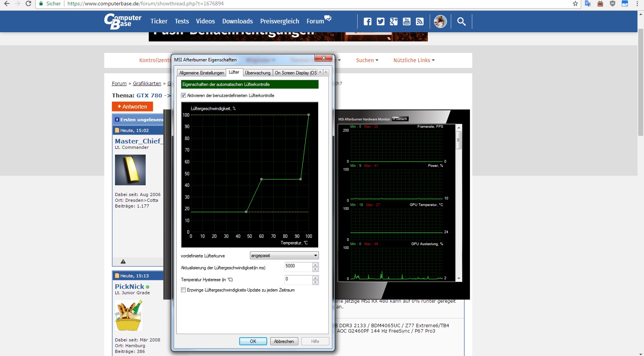Viewport: 644px width, 356px height.
Task: Switch to the Allgemeine Einstellungen tab
Action: pyautogui.click(x=202, y=73)
